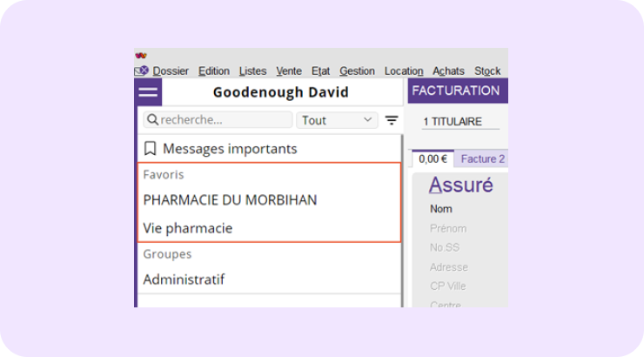Click the magnifier icon in the search box
Viewport: 644px width, 357px height.
point(151,120)
